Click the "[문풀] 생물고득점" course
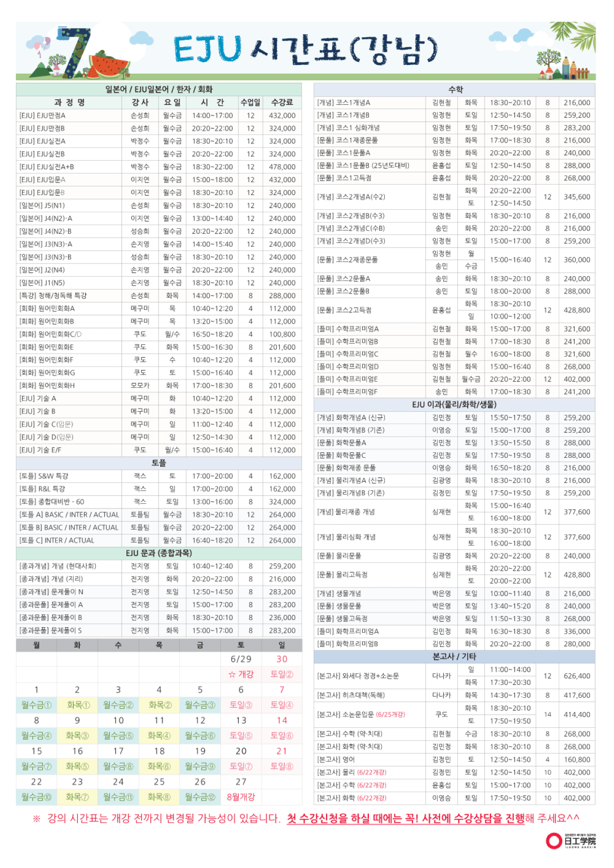 coord(342,619)
